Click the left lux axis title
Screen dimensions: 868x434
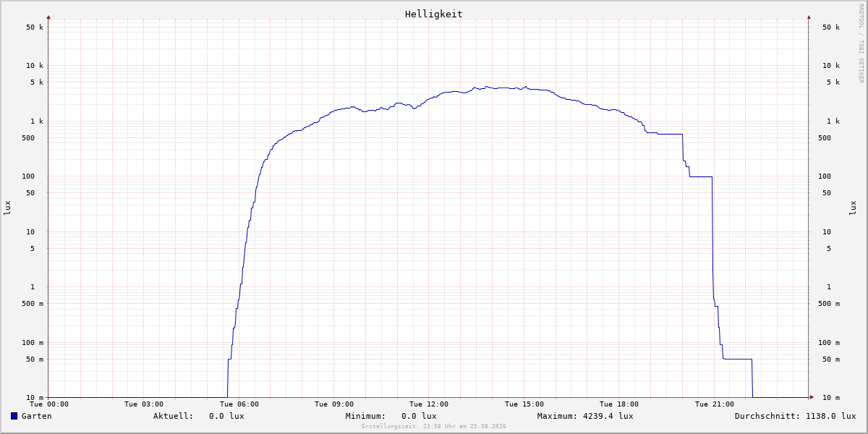(7, 208)
